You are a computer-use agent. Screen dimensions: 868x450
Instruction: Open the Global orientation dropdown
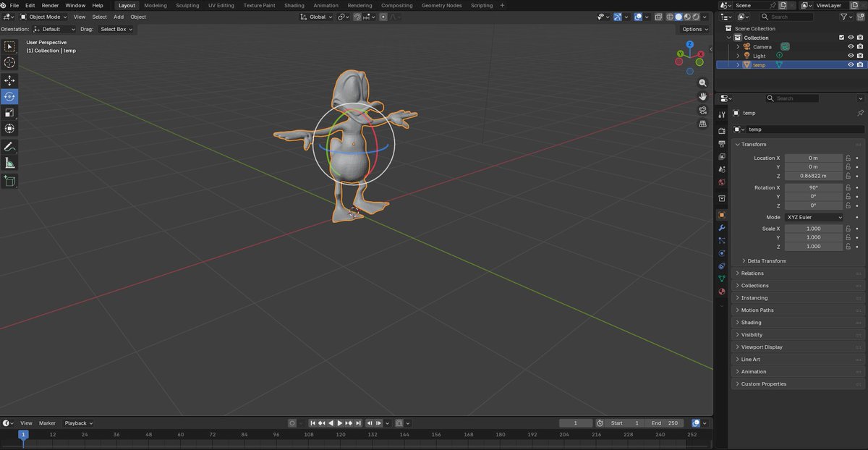click(317, 17)
